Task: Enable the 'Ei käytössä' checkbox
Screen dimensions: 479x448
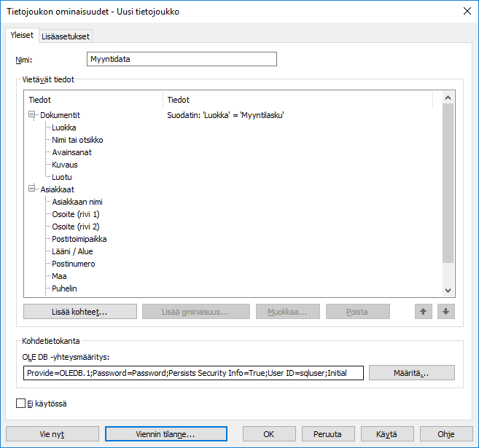Action: click(20, 403)
